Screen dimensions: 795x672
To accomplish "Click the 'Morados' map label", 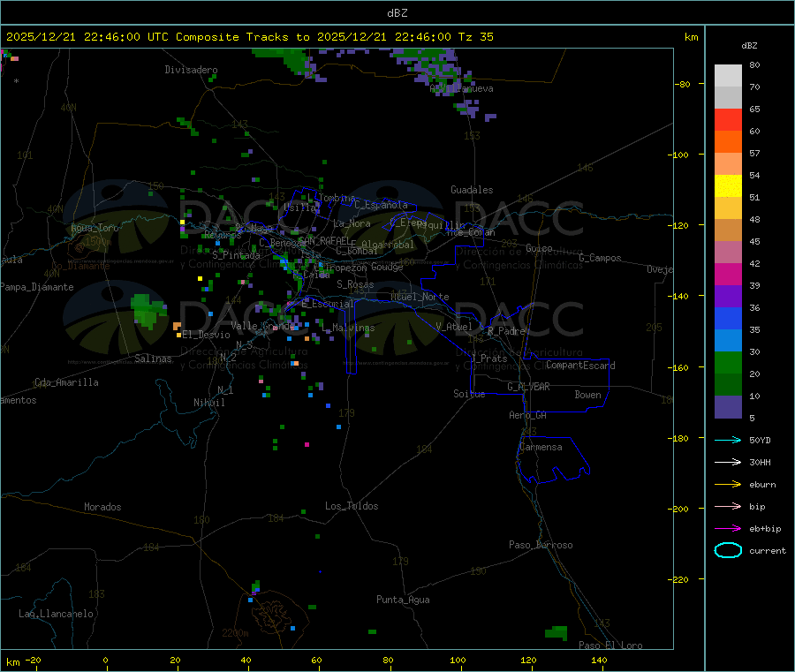I will (x=102, y=507).
